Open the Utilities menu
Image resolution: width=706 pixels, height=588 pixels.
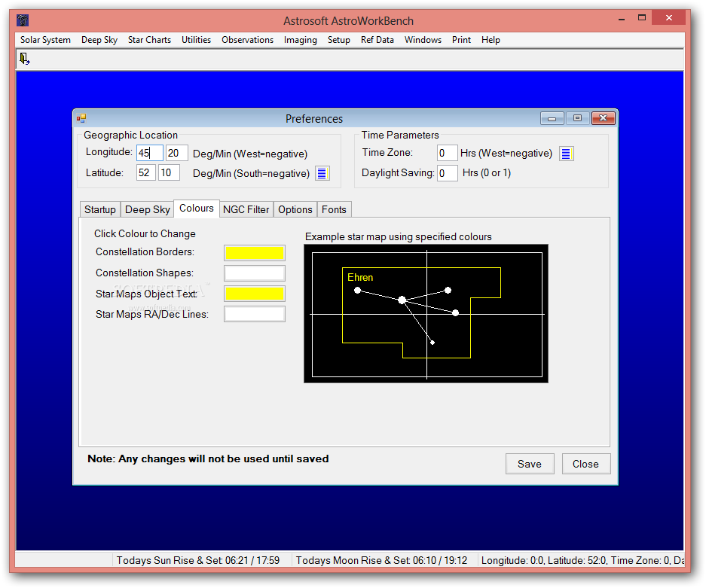click(x=197, y=40)
